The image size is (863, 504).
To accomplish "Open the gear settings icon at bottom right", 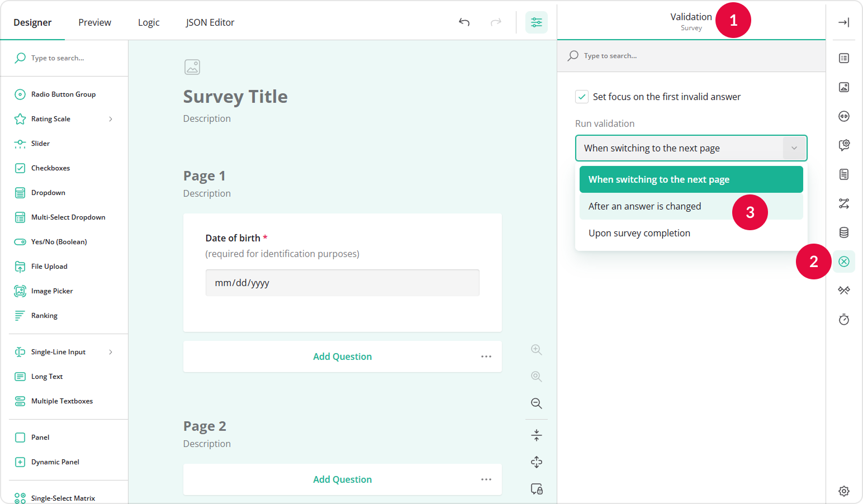I will (x=843, y=491).
